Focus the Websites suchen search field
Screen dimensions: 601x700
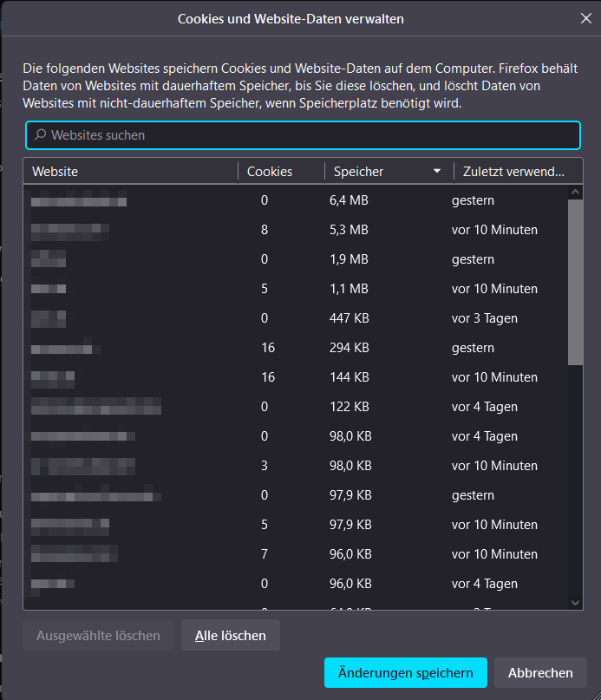[304, 135]
